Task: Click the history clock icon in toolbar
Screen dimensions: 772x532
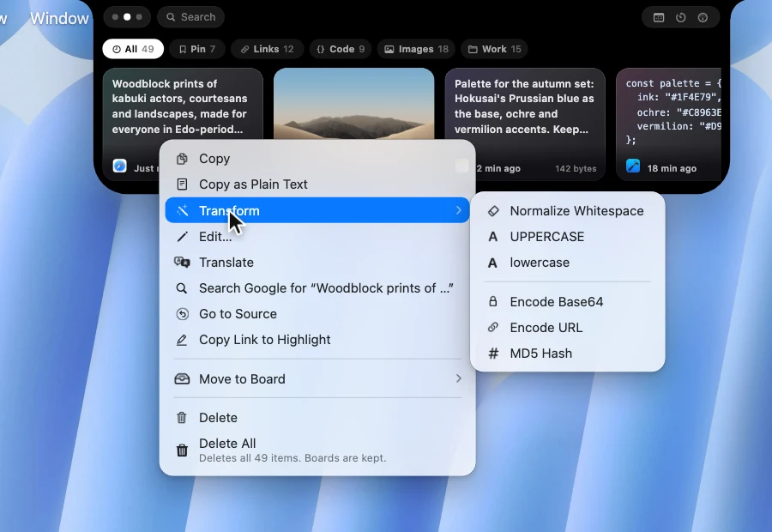Action: coord(681,17)
